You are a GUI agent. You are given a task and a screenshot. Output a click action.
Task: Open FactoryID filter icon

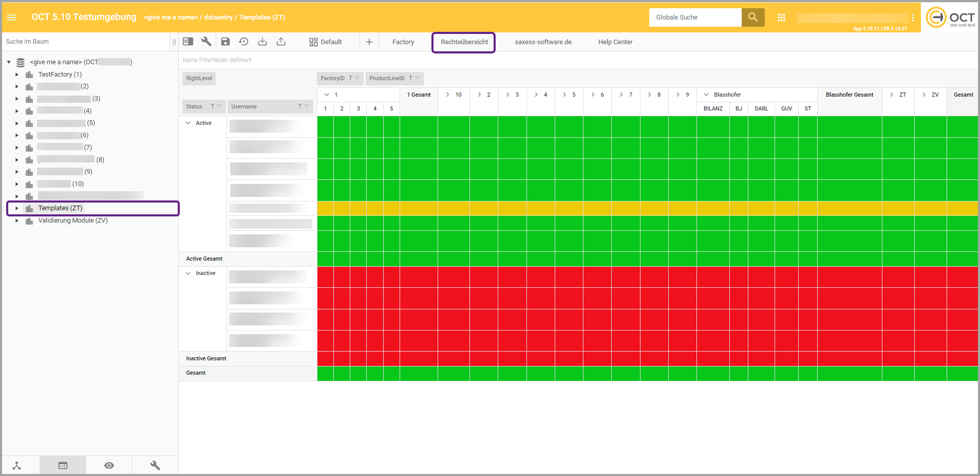pos(357,78)
